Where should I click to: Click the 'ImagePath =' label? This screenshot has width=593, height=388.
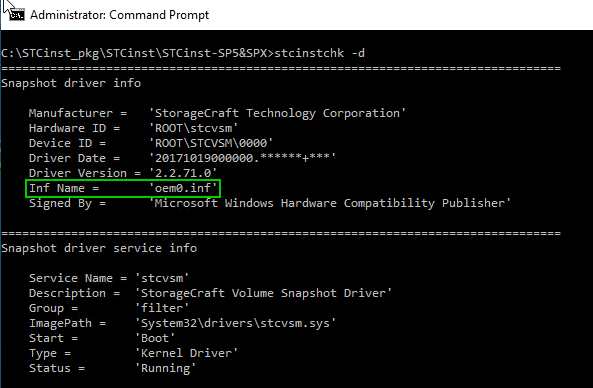pos(67,323)
